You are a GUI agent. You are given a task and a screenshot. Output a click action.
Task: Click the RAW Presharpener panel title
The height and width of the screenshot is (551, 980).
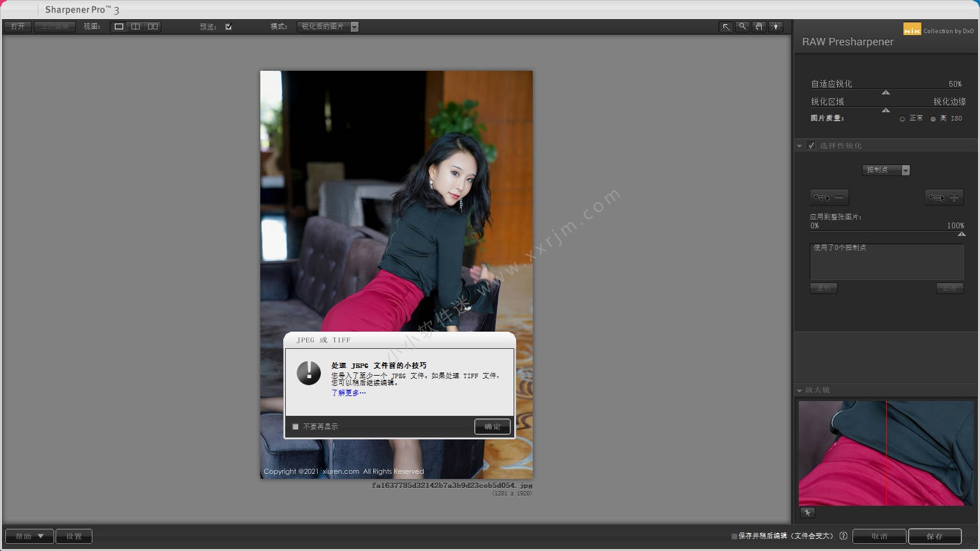pos(848,42)
